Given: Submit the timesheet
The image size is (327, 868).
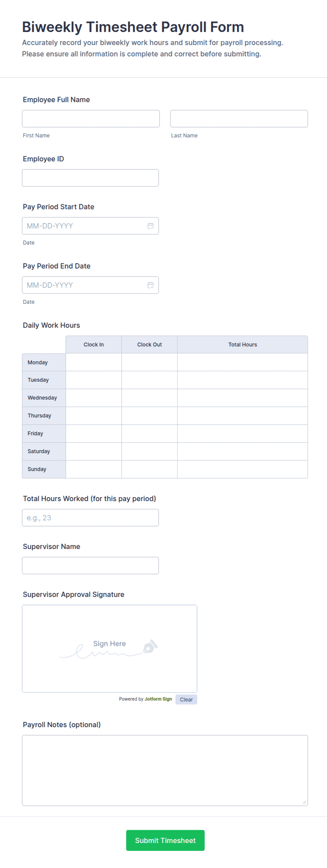Looking at the screenshot, I should coord(165,841).
